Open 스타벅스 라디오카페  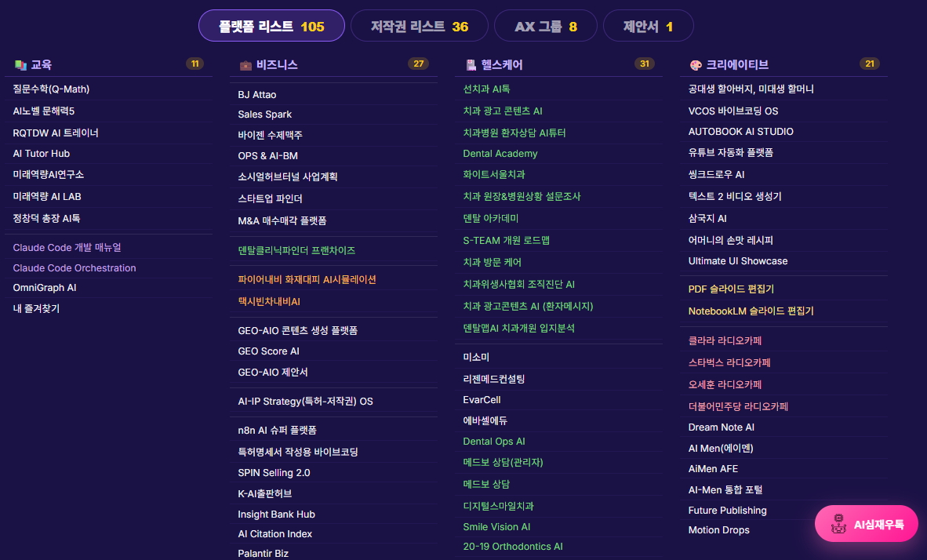729,363
